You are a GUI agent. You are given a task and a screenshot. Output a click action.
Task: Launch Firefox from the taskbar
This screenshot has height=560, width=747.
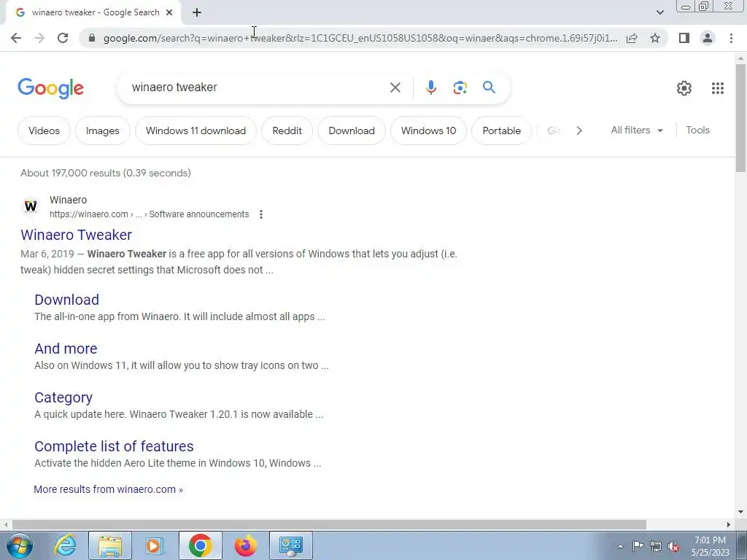coord(245,545)
